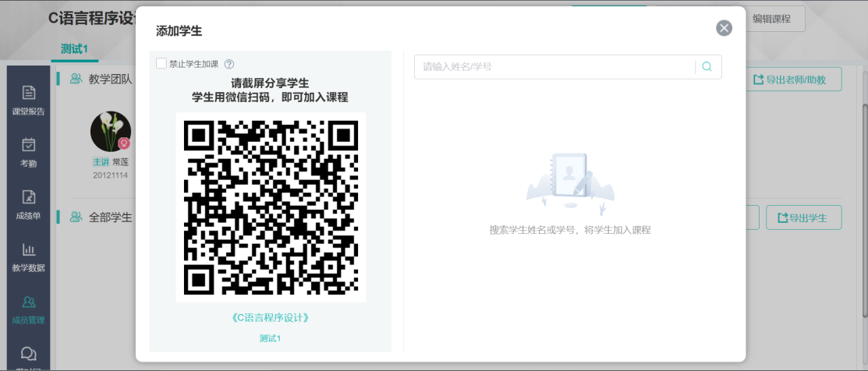Click the help icon beside 禁止学生加课
The height and width of the screenshot is (371, 868).
[x=229, y=64]
